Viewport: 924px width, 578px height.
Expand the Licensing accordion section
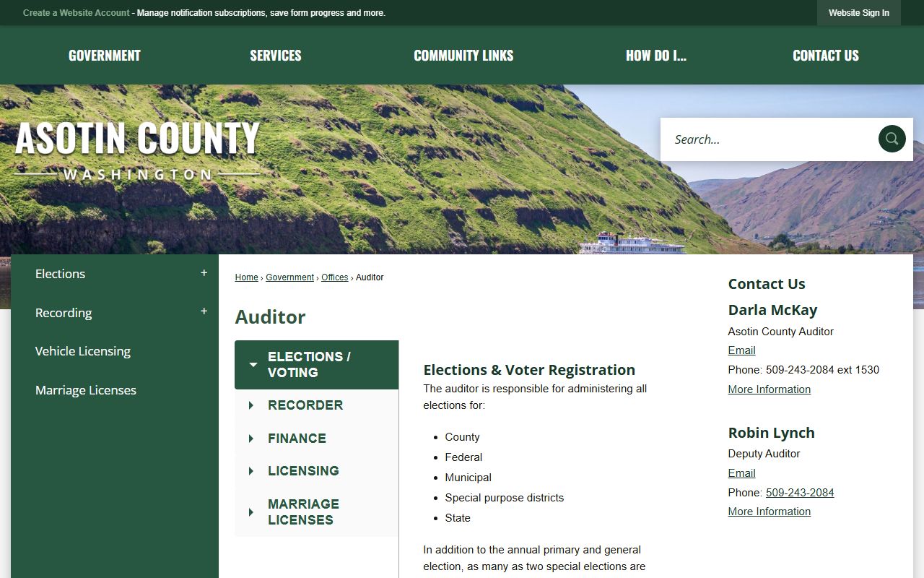(x=316, y=471)
